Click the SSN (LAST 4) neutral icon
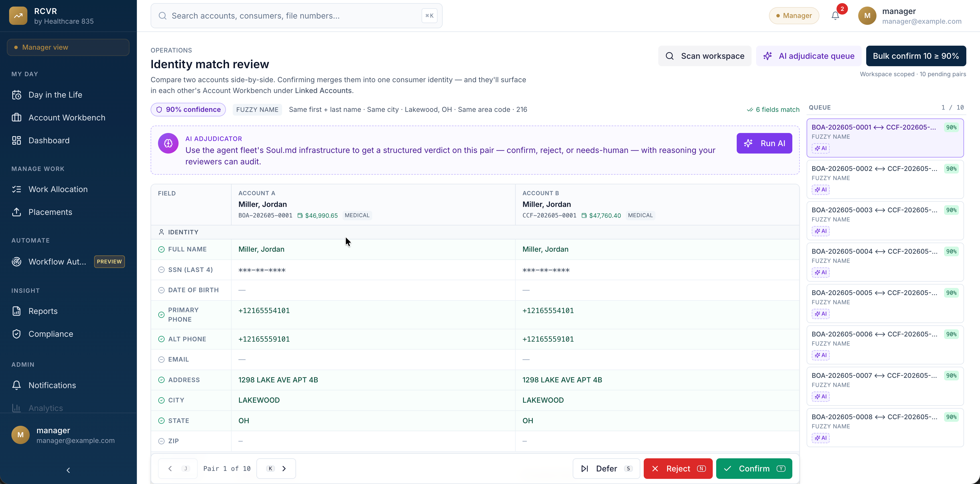Image resolution: width=980 pixels, height=484 pixels. pyautogui.click(x=161, y=270)
